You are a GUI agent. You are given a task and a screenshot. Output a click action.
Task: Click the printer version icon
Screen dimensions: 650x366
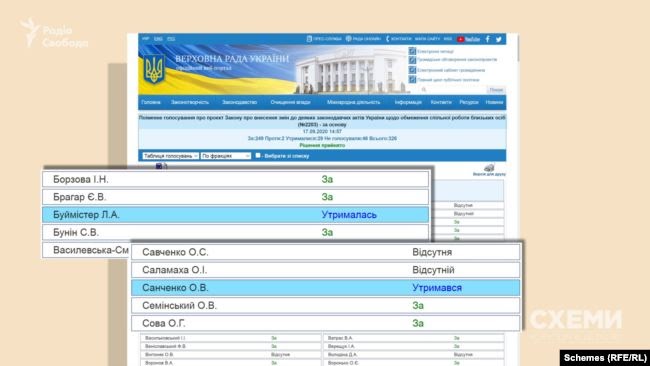click(x=489, y=167)
